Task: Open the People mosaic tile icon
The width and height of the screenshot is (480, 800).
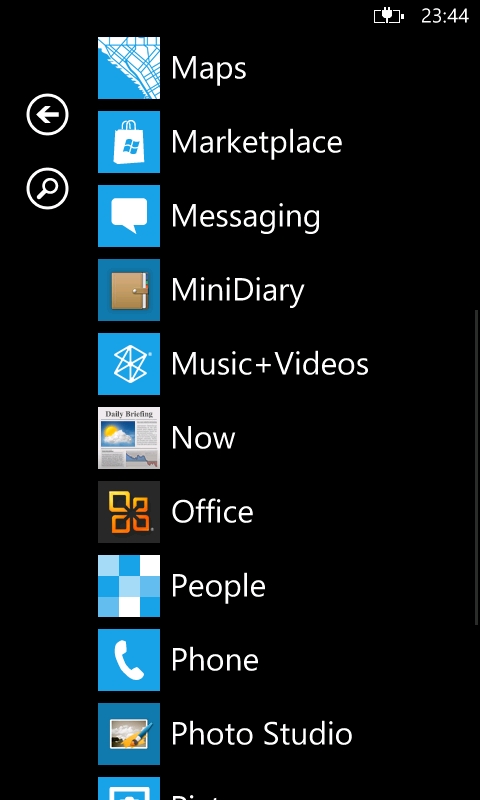Action: tap(129, 586)
